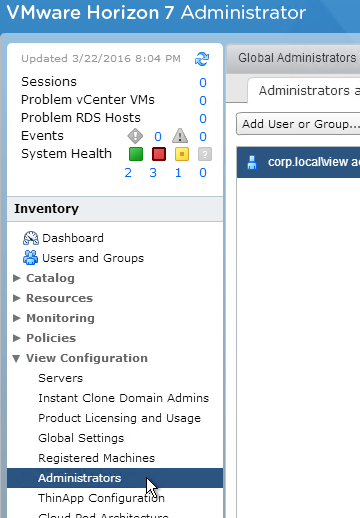Open Dashboard via its gauge icon

pos(31,238)
